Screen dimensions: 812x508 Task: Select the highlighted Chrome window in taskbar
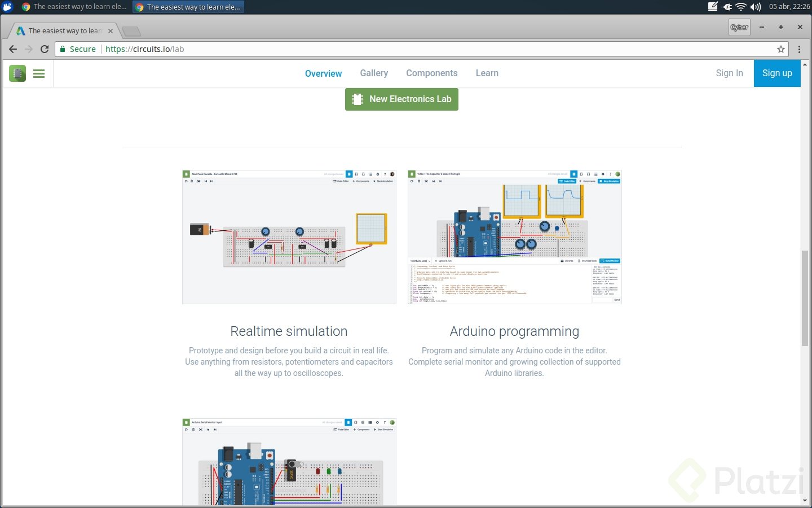pos(188,7)
